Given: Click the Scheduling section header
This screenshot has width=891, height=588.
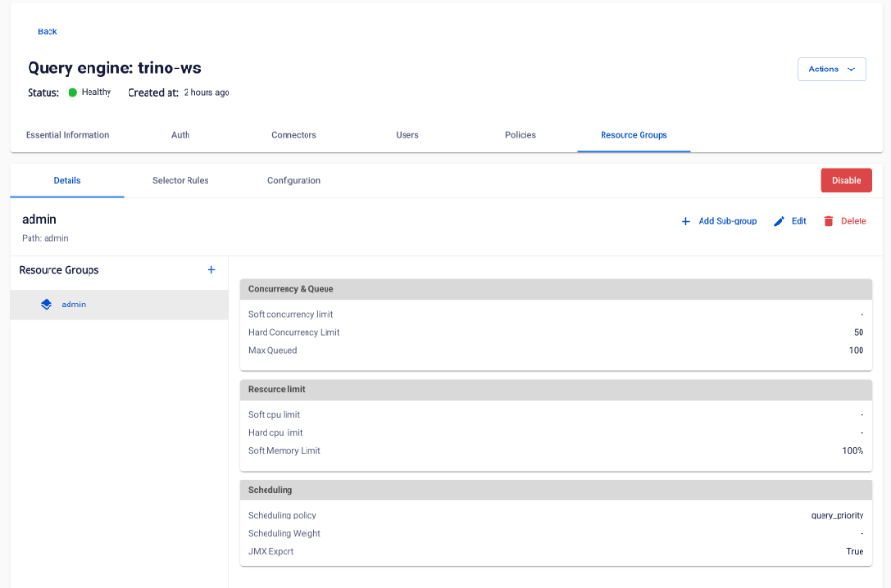Looking at the screenshot, I should 556,490.
